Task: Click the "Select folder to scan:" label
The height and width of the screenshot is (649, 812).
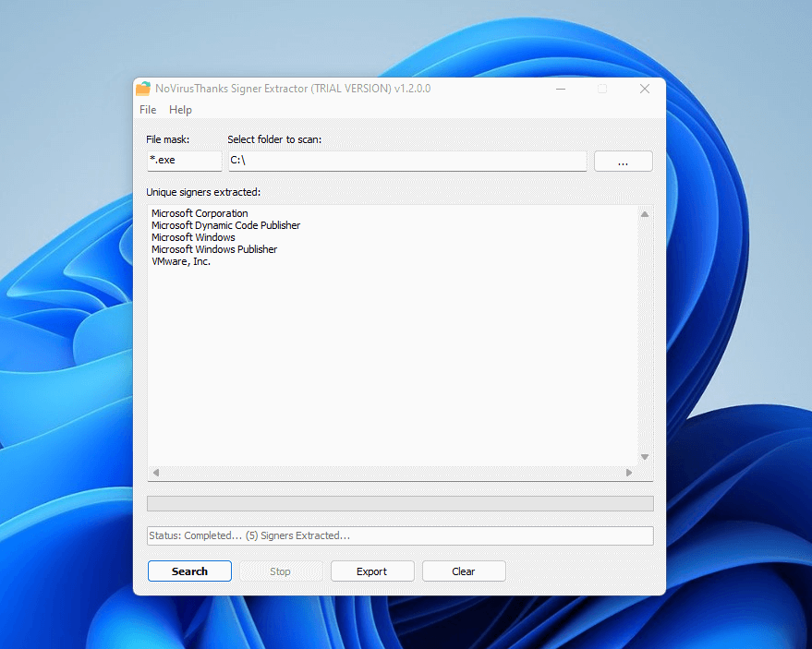Action: pos(274,139)
